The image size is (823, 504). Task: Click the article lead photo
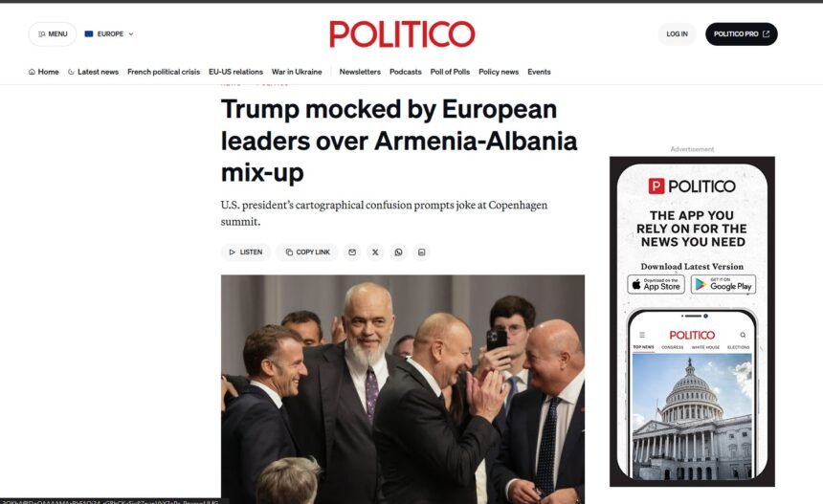[x=403, y=389]
